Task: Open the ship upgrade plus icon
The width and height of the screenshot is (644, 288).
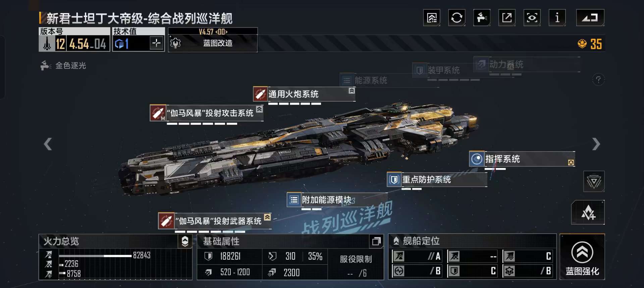Action: click(x=588, y=212)
